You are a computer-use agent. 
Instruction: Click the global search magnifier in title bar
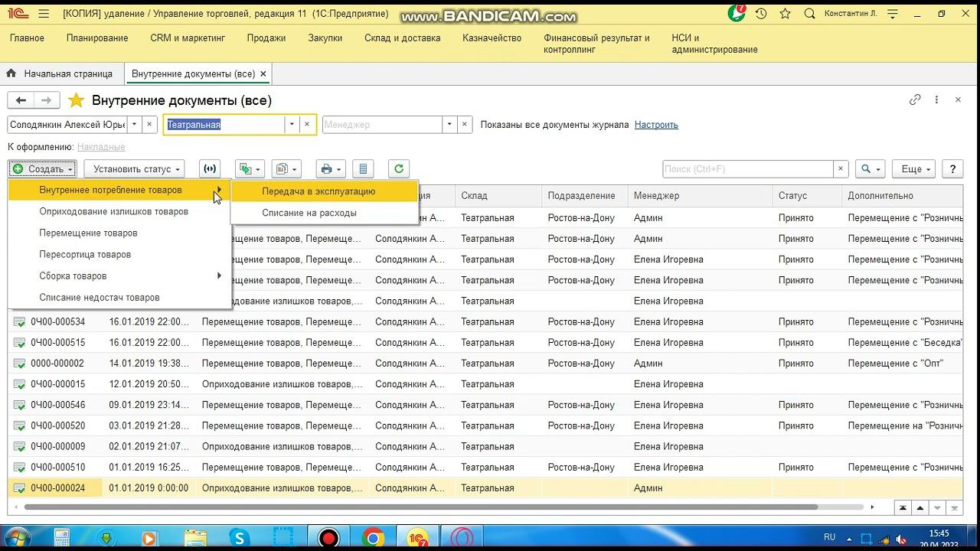pos(810,14)
